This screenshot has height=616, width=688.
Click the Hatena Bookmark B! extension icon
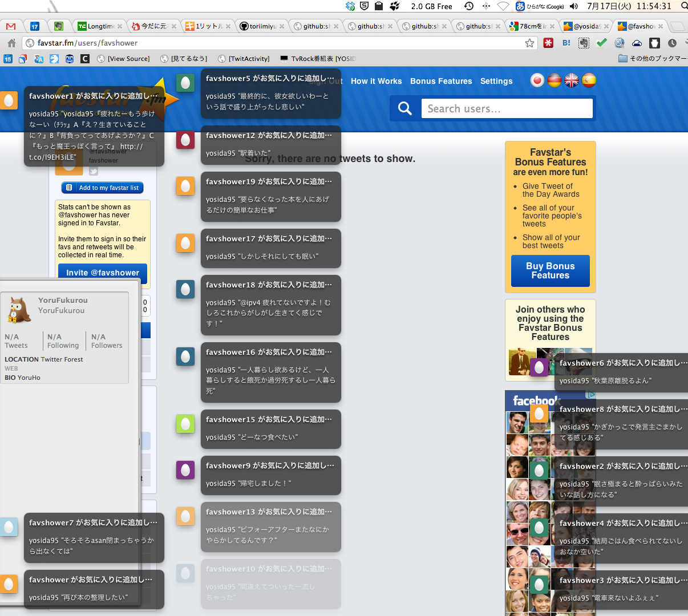(566, 43)
